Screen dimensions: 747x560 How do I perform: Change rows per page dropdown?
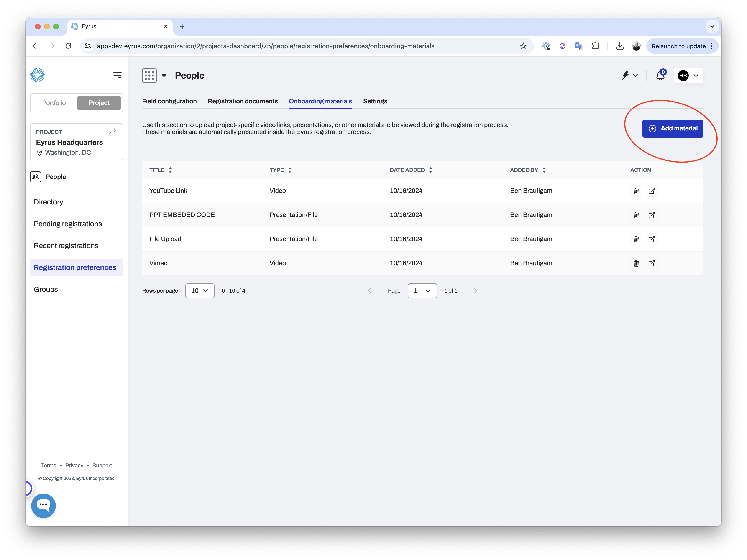coord(200,291)
